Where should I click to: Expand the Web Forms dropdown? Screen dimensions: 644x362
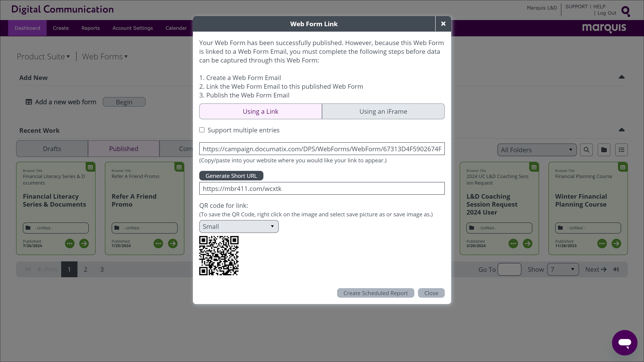click(105, 56)
